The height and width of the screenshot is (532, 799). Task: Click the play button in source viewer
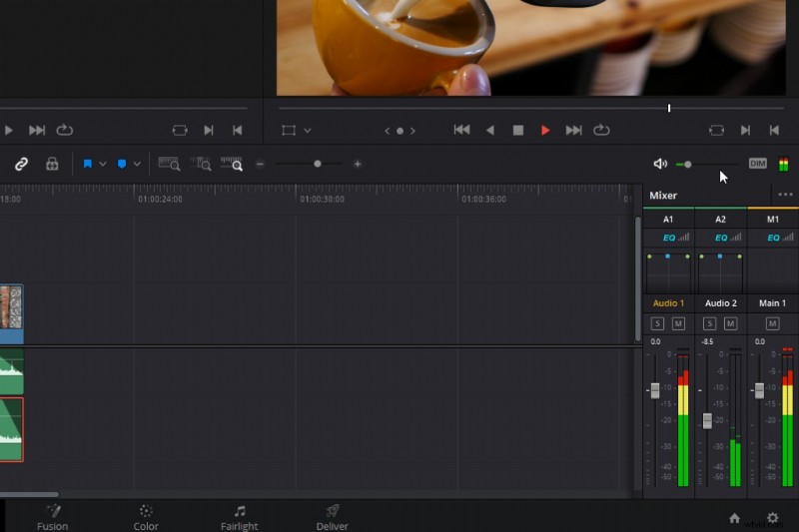pyautogui.click(x=8, y=131)
